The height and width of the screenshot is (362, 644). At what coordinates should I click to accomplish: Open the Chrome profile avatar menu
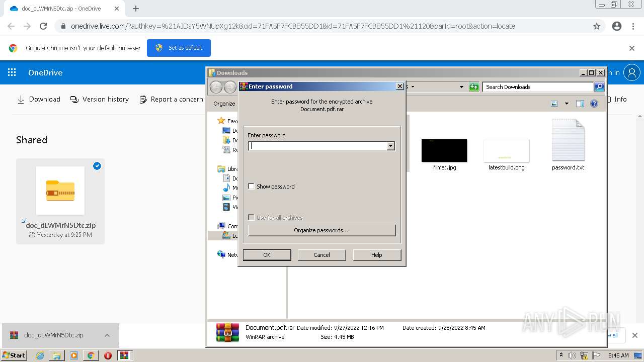tap(617, 26)
